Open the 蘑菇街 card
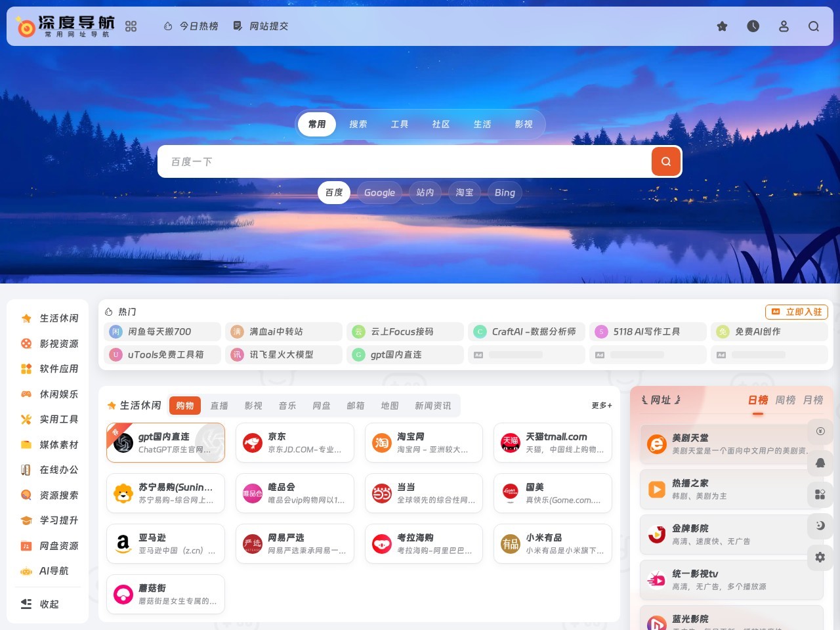 pos(165,595)
